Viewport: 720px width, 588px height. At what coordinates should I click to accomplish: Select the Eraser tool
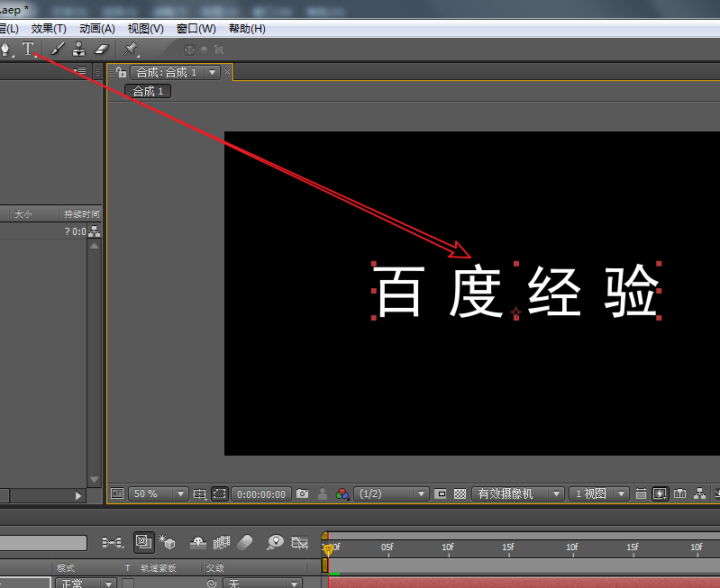pos(102,49)
